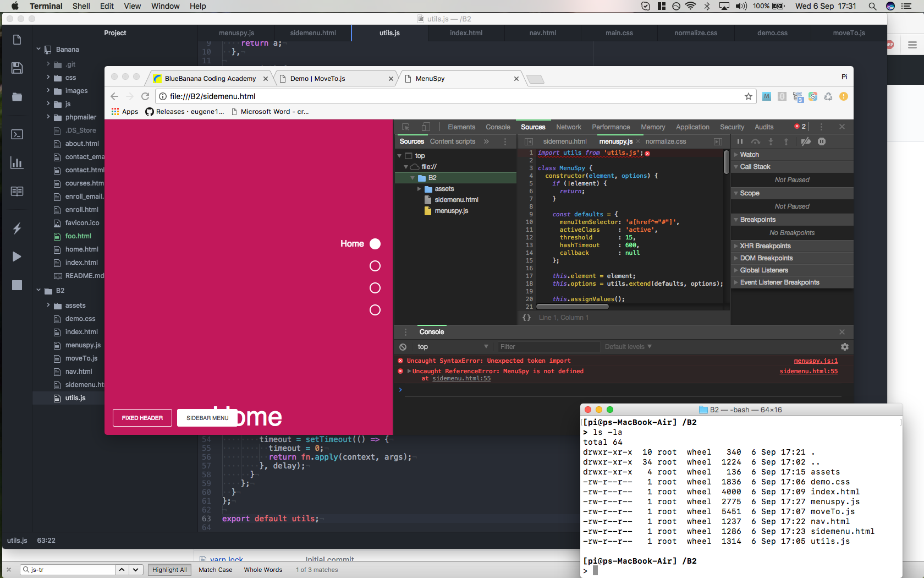This screenshot has height=578, width=924.
Task: Open console settings gear
Action: coord(845,347)
